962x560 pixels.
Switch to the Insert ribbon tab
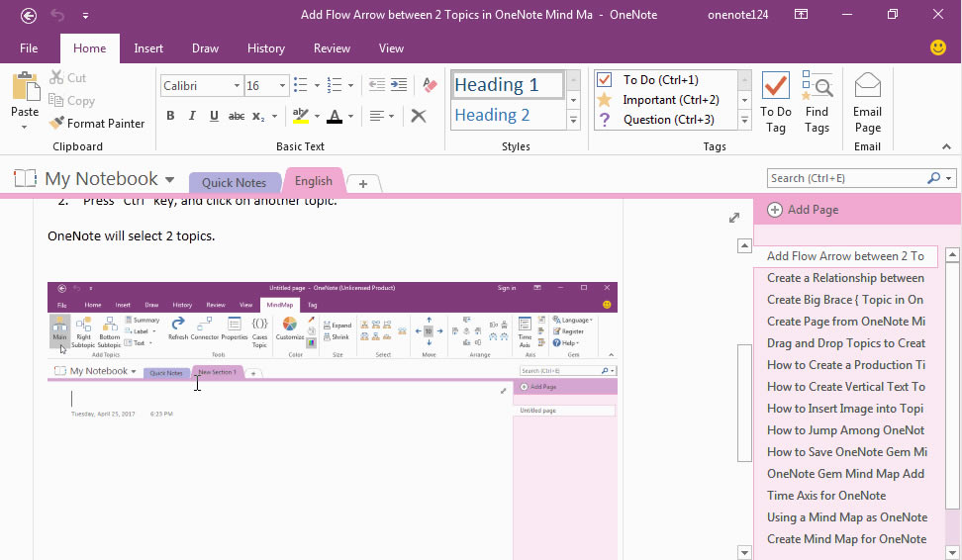(148, 48)
